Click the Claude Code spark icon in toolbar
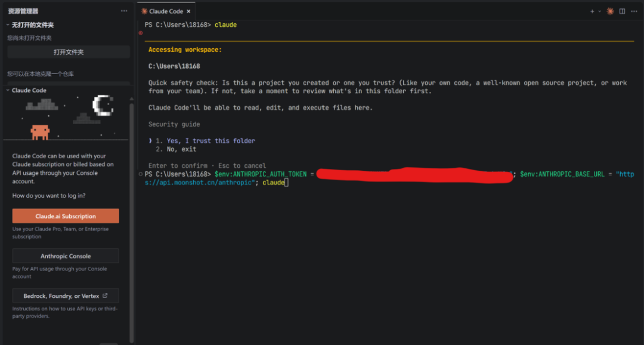This screenshot has height=345, width=644. (611, 11)
